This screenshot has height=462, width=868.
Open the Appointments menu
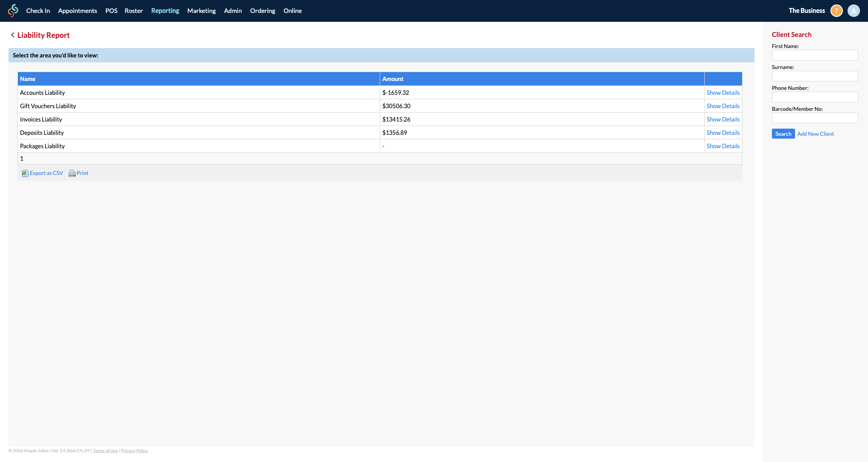(x=77, y=11)
